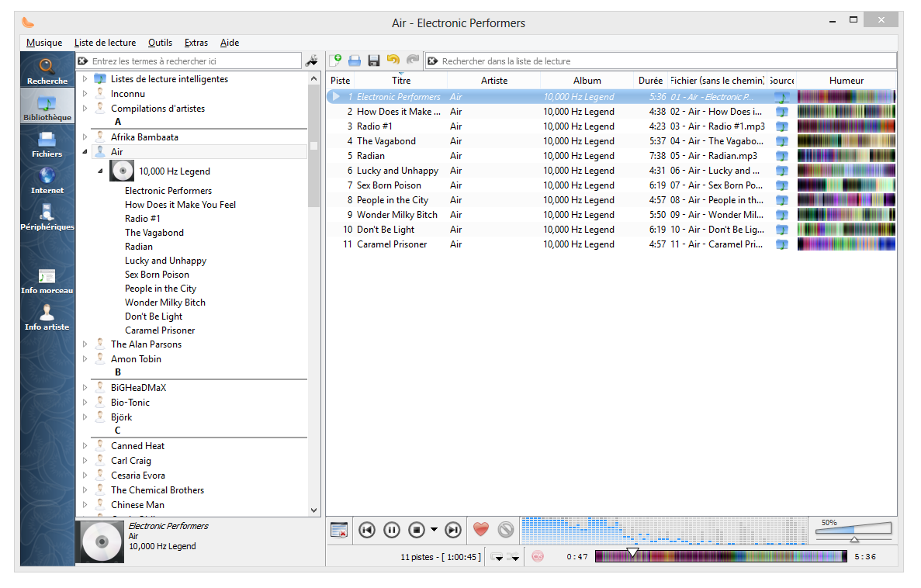Save the playlist with the floppy disk icon
Screen dimensions: 921x588
[373, 60]
